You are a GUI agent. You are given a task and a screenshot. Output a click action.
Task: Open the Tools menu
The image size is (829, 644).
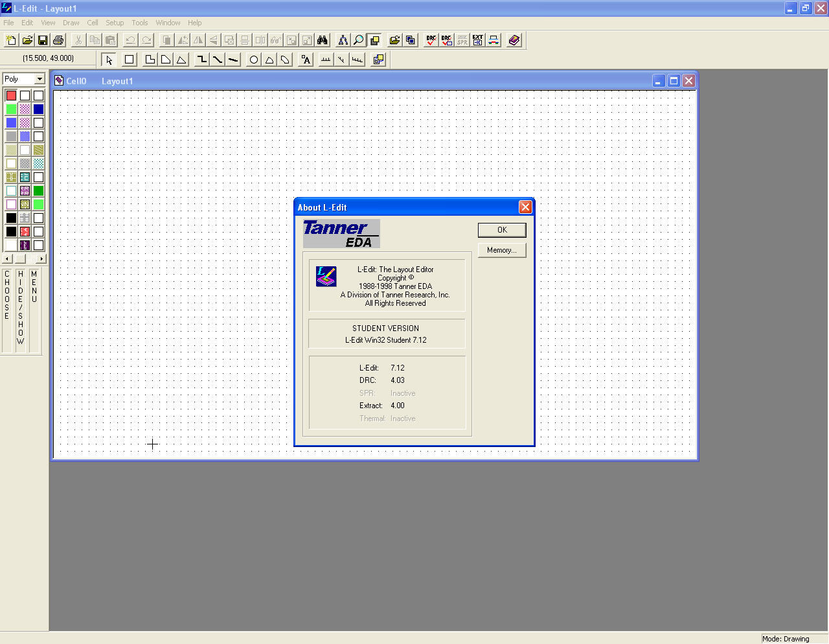[140, 23]
